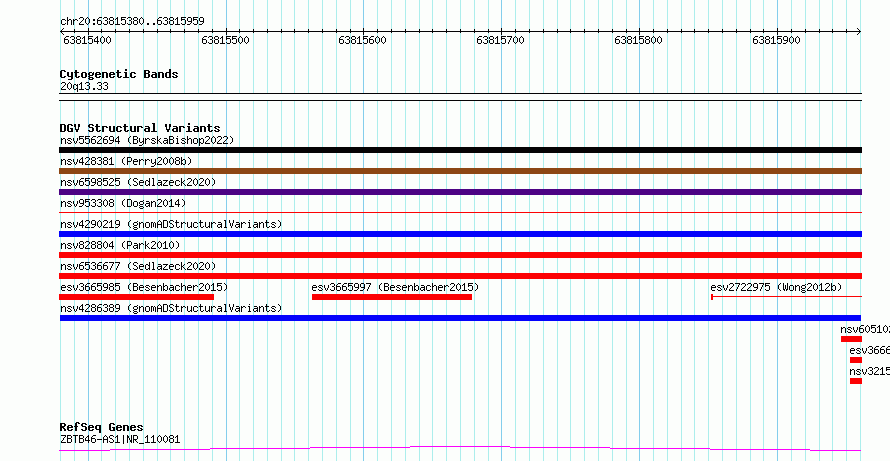Click the thin red line under esv2722975
Viewport: 890px width, 461px height.
tap(786, 296)
